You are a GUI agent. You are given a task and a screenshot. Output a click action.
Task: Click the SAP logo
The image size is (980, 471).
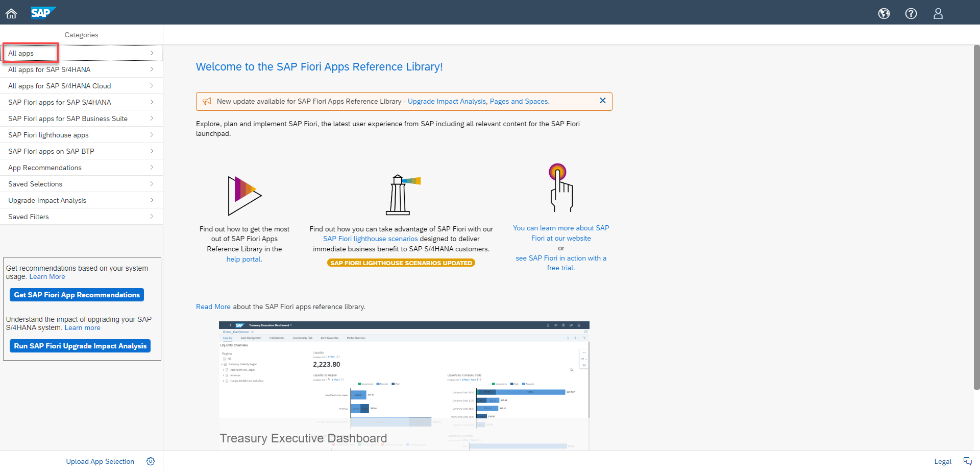pos(43,13)
